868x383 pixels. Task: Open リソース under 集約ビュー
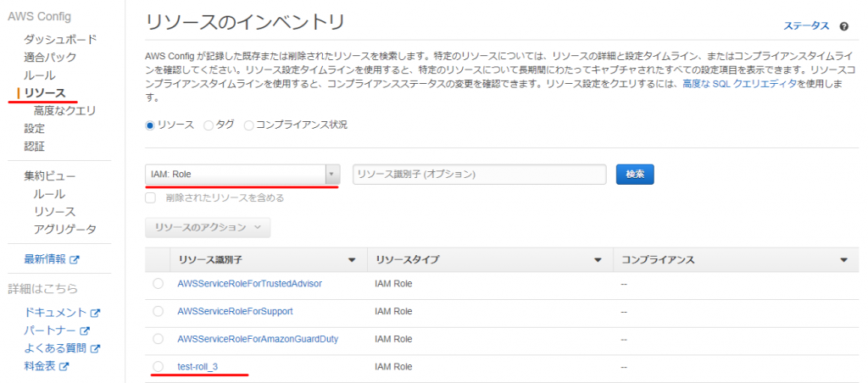(55, 212)
